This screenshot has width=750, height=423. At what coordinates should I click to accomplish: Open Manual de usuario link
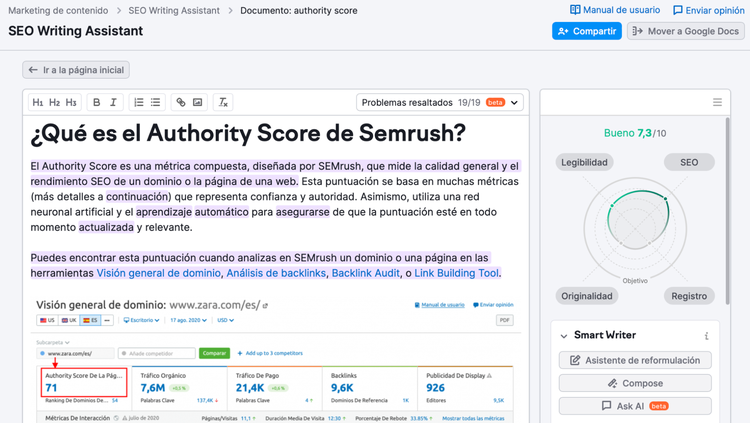coord(615,10)
